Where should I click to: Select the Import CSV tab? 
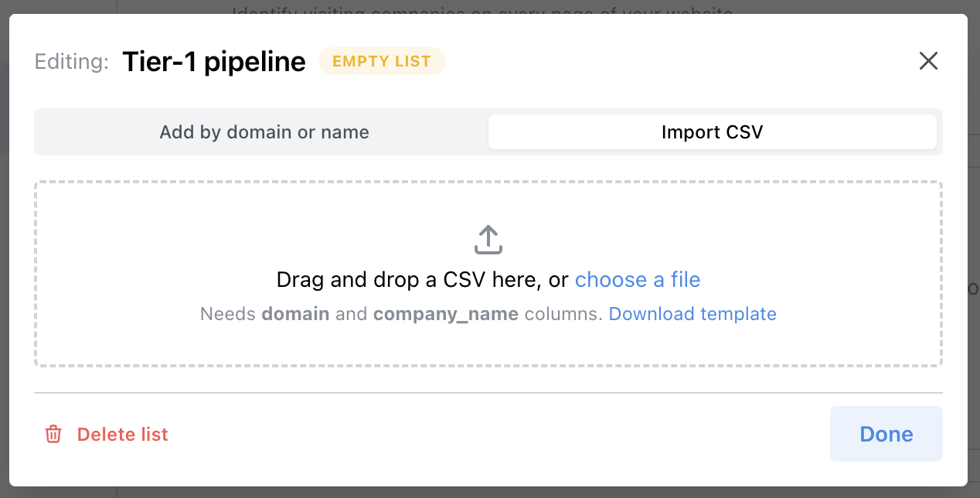(x=712, y=131)
